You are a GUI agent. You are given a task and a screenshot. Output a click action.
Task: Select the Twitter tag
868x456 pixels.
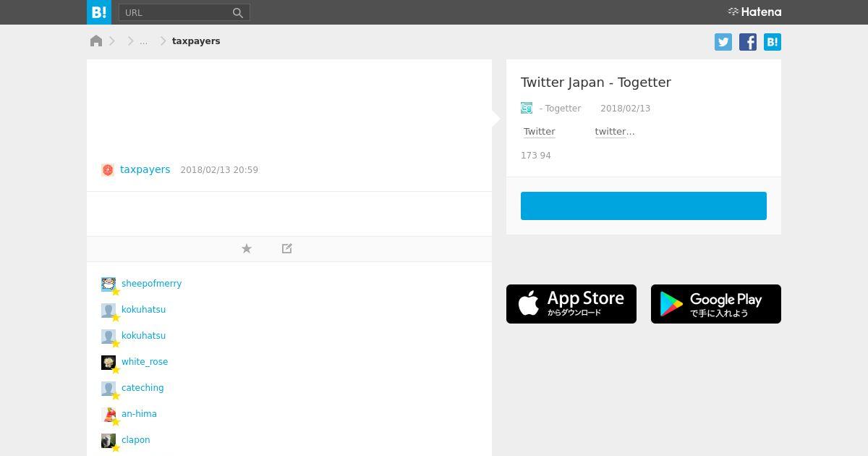[x=540, y=132]
